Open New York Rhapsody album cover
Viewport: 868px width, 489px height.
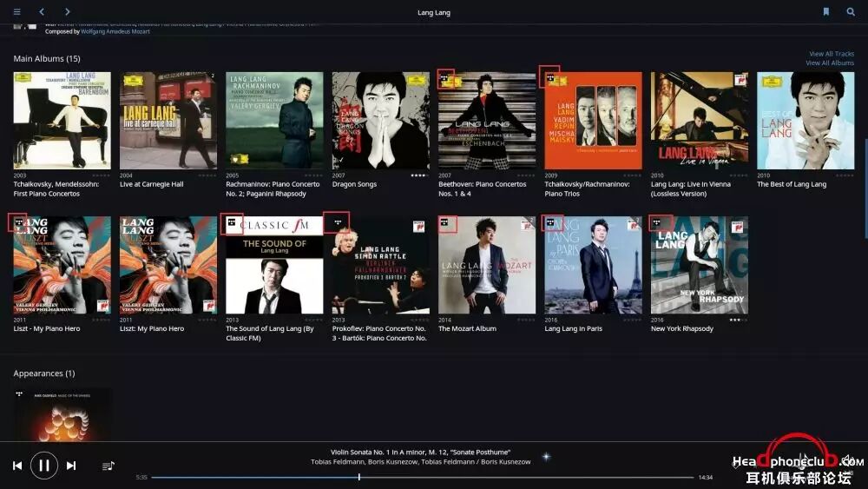click(700, 265)
